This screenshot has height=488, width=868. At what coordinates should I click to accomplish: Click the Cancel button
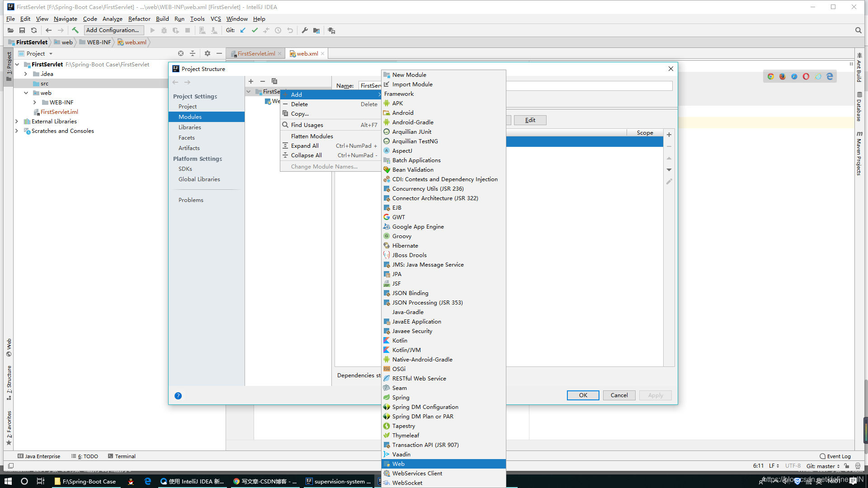point(619,395)
